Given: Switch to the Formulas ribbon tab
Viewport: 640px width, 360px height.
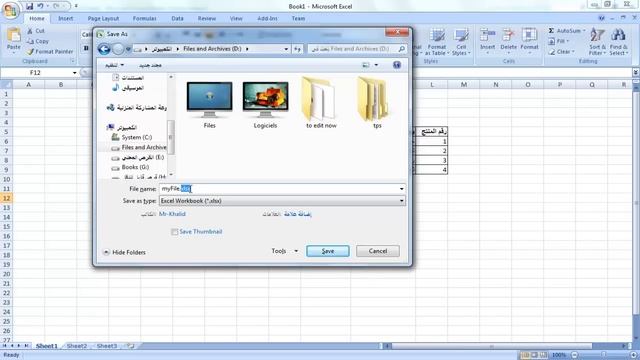Looking at the screenshot, I should [x=144, y=18].
